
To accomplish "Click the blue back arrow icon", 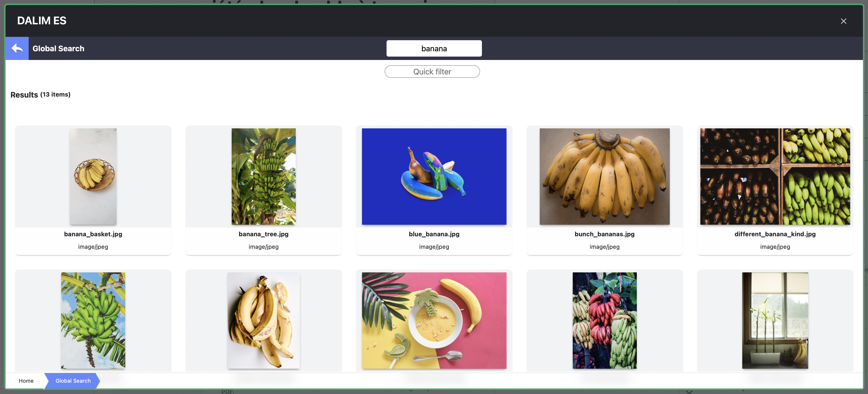I will point(17,49).
